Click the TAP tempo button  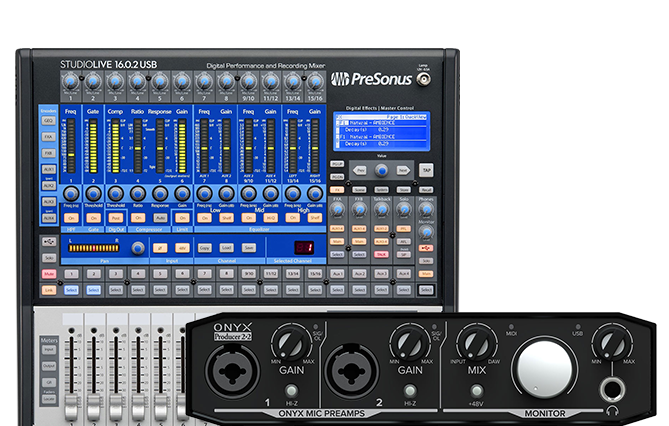tap(426, 170)
